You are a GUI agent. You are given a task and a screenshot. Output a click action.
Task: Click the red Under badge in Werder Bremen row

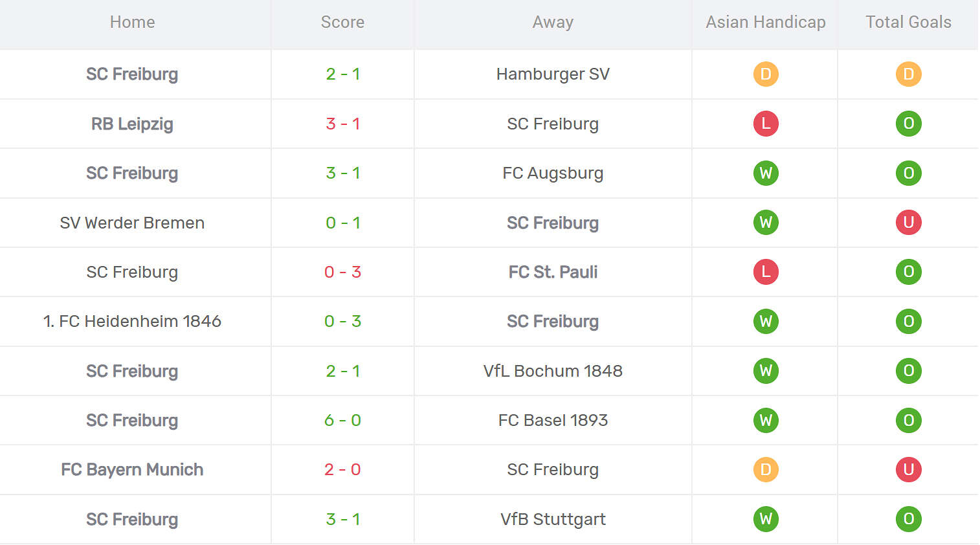908,223
